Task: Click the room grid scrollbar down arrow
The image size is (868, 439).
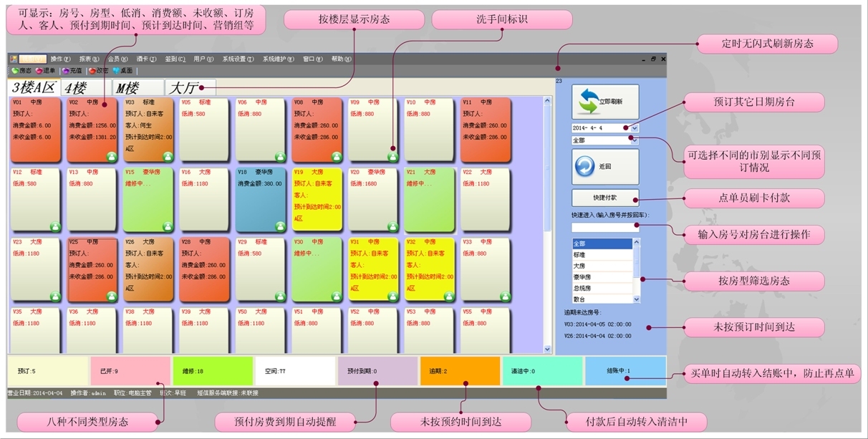Action: pyautogui.click(x=548, y=349)
